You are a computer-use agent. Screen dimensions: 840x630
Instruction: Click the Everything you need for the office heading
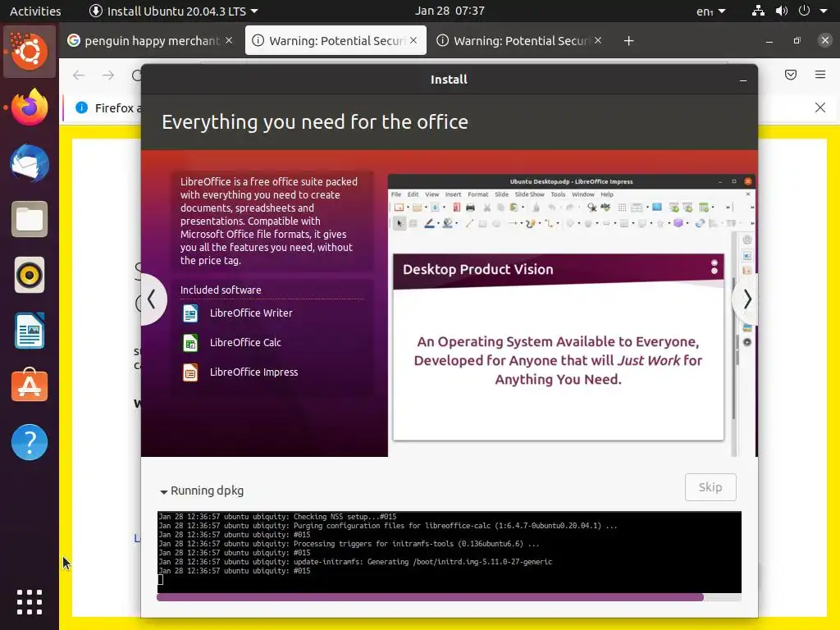click(x=315, y=122)
